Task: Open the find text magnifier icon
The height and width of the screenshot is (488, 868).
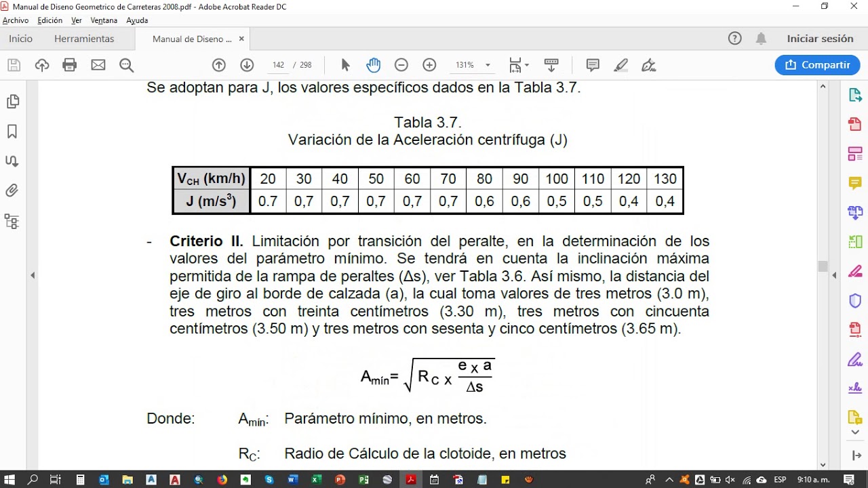Action: pyautogui.click(x=126, y=65)
